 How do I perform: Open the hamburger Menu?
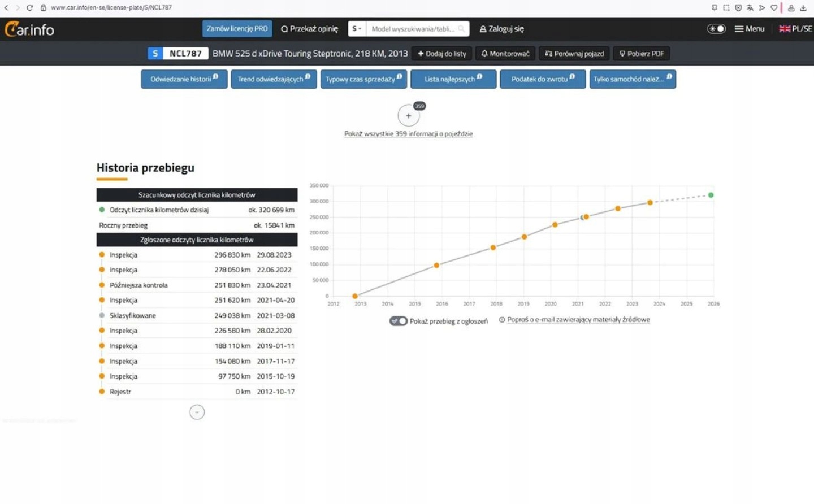click(x=749, y=29)
